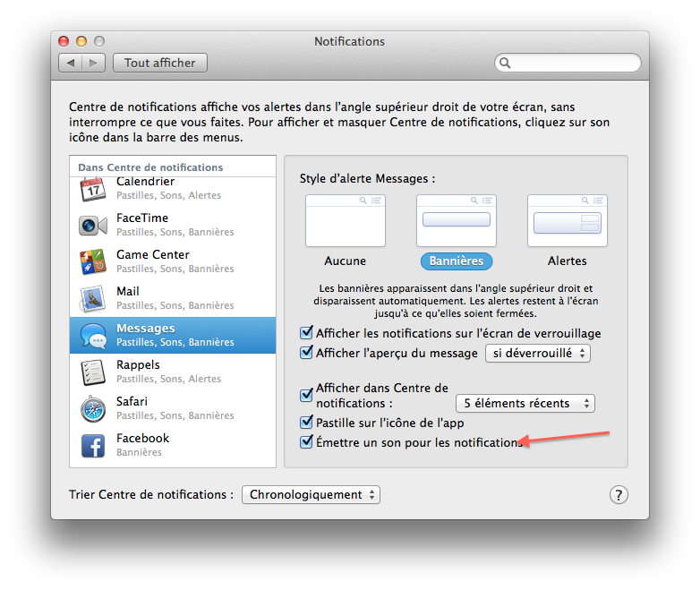700x590 pixels.
Task: Select Game Center in the app list
Action: coord(173,262)
